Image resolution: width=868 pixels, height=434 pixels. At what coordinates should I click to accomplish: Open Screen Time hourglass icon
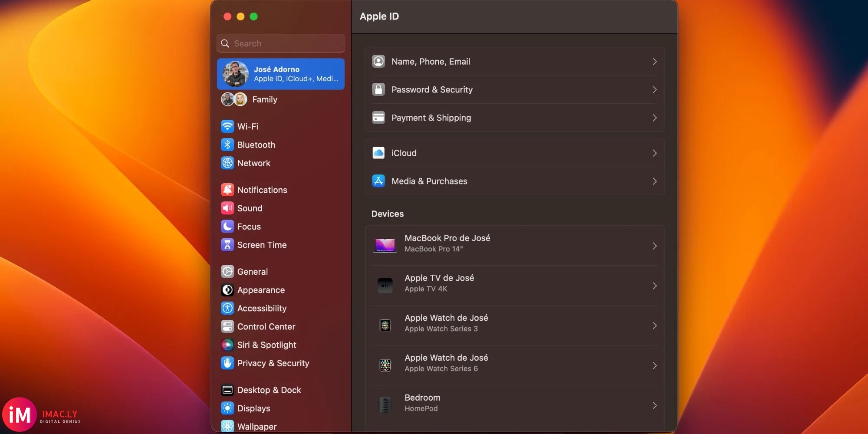[x=227, y=245]
